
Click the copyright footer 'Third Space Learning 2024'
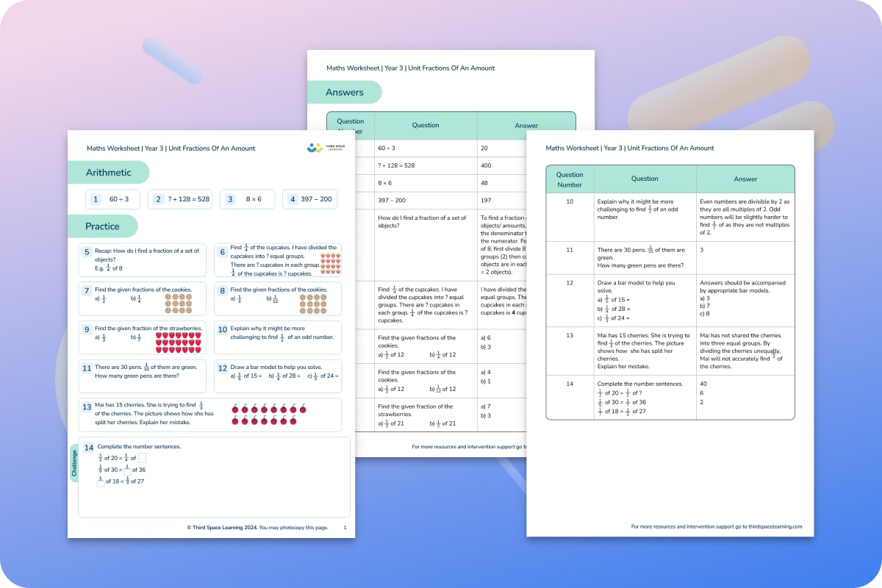(257, 527)
